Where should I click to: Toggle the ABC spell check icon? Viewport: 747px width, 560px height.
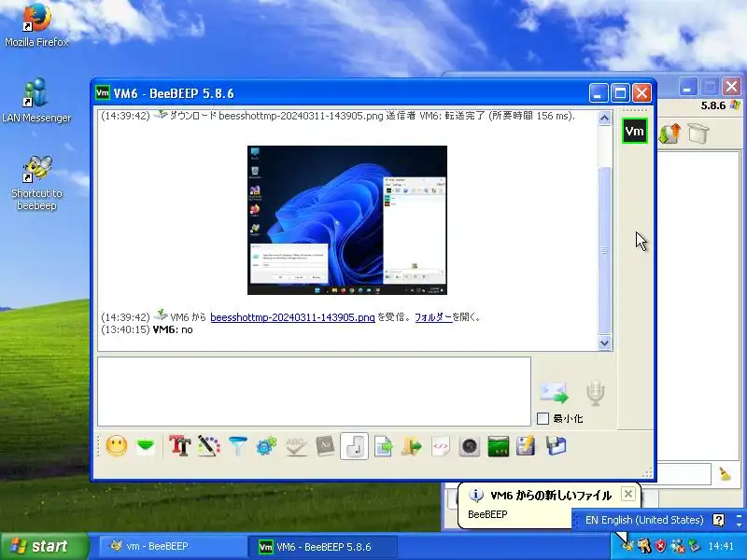click(296, 447)
